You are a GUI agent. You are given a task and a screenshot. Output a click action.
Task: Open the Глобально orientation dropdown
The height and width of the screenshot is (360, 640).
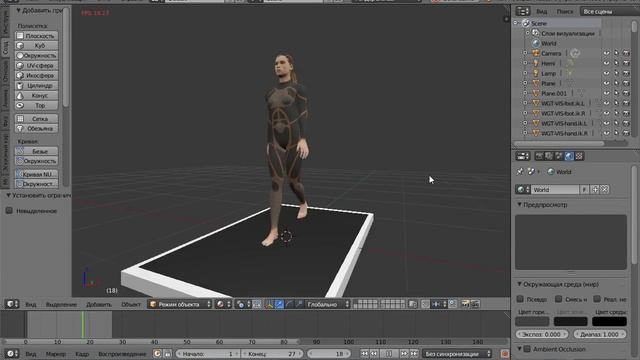pos(328,304)
